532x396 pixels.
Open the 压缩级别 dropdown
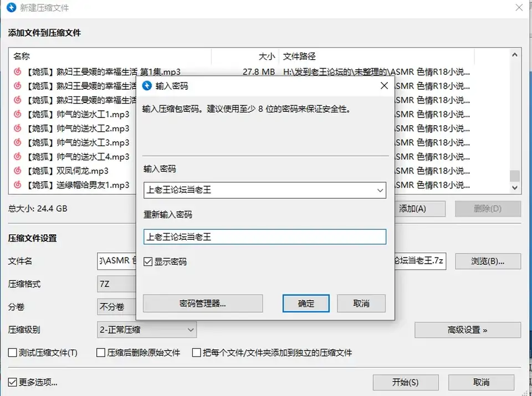click(146, 330)
